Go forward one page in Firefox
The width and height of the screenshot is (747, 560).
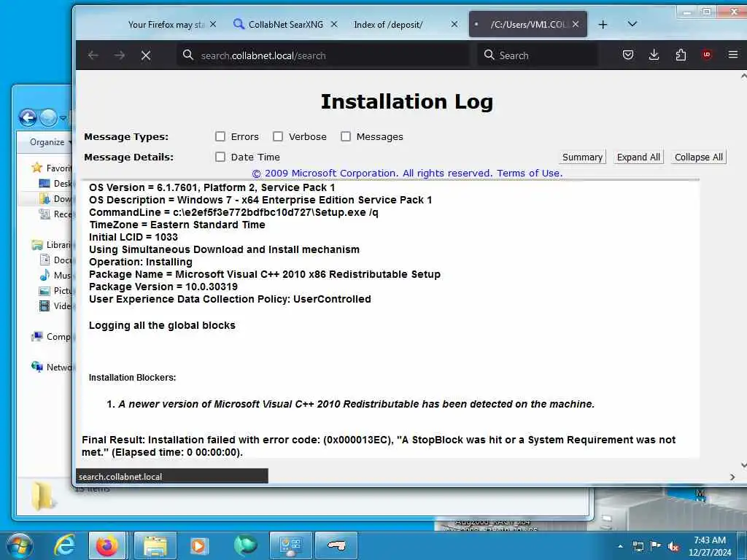point(120,55)
